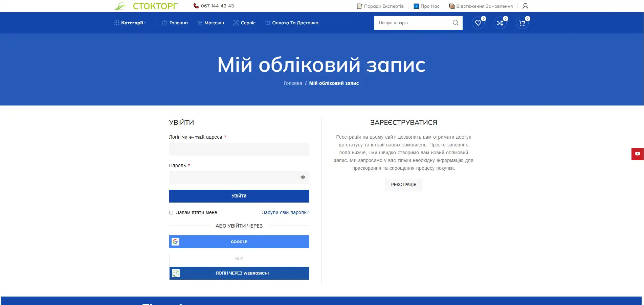Image resolution: width=644 pixels, height=305 pixels.
Task: Check the Запам'ятати мене checkbox
Action: coord(171,213)
